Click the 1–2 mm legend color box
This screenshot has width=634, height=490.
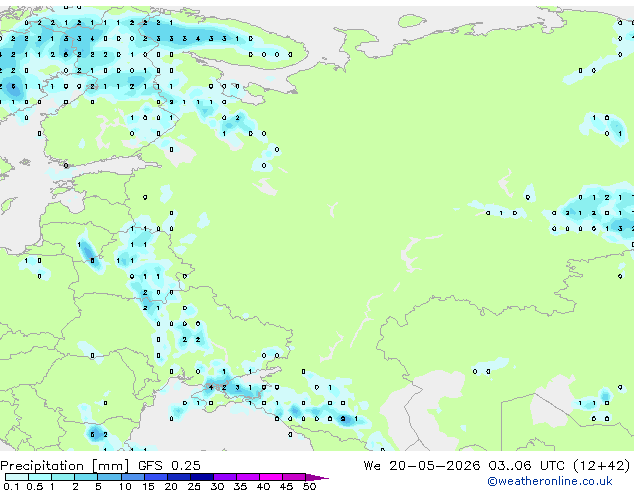pos(63,477)
